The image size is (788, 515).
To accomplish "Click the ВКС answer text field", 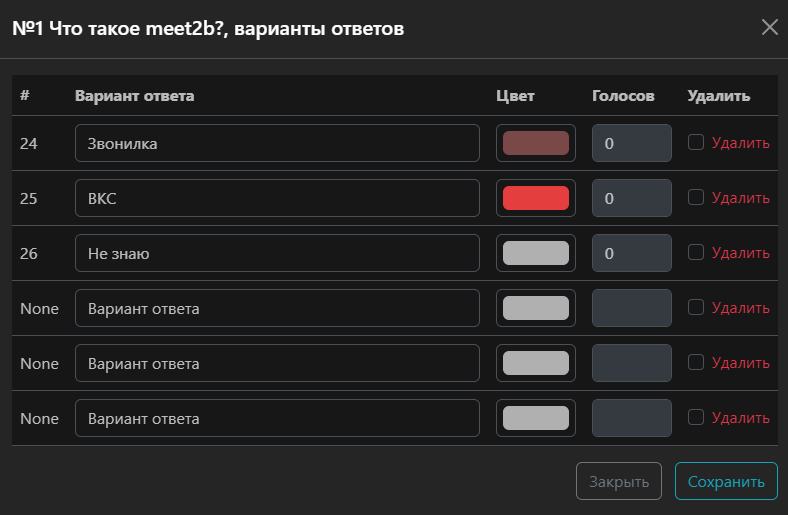I will (277, 198).
